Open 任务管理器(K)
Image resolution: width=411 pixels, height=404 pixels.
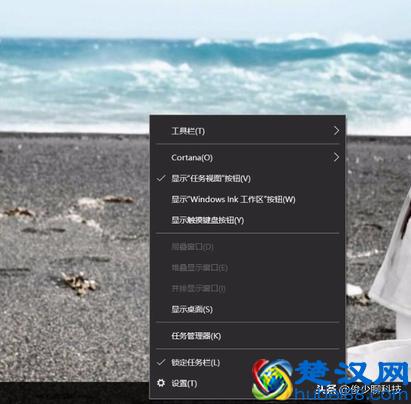pyautogui.click(x=247, y=336)
